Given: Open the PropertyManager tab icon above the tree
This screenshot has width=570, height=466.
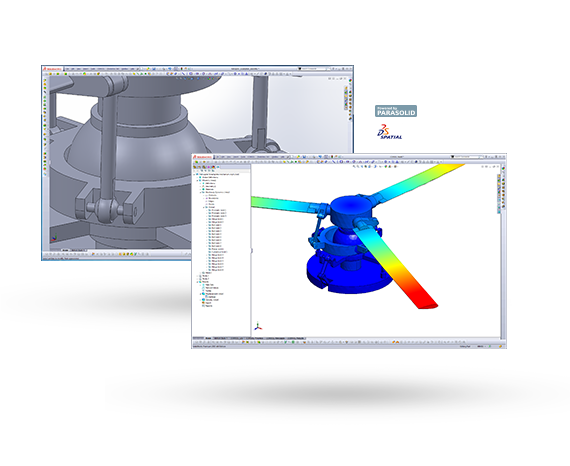Looking at the screenshot, I should tap(200, 167).
